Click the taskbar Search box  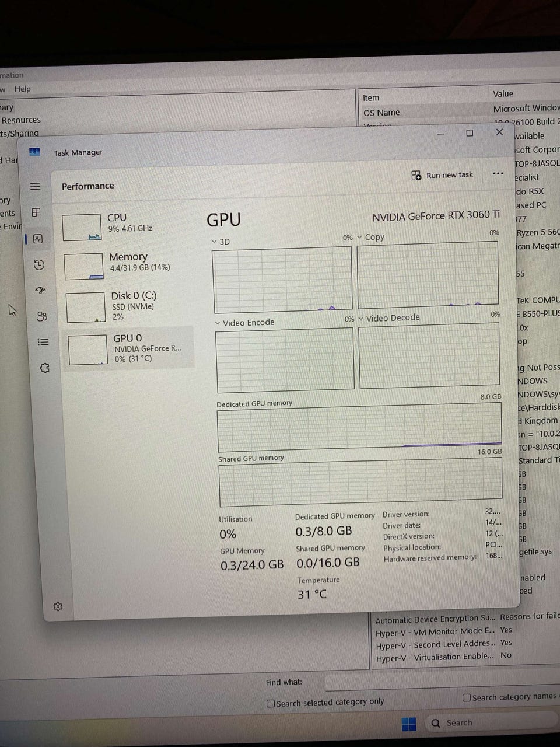click(x=491, y=723)
